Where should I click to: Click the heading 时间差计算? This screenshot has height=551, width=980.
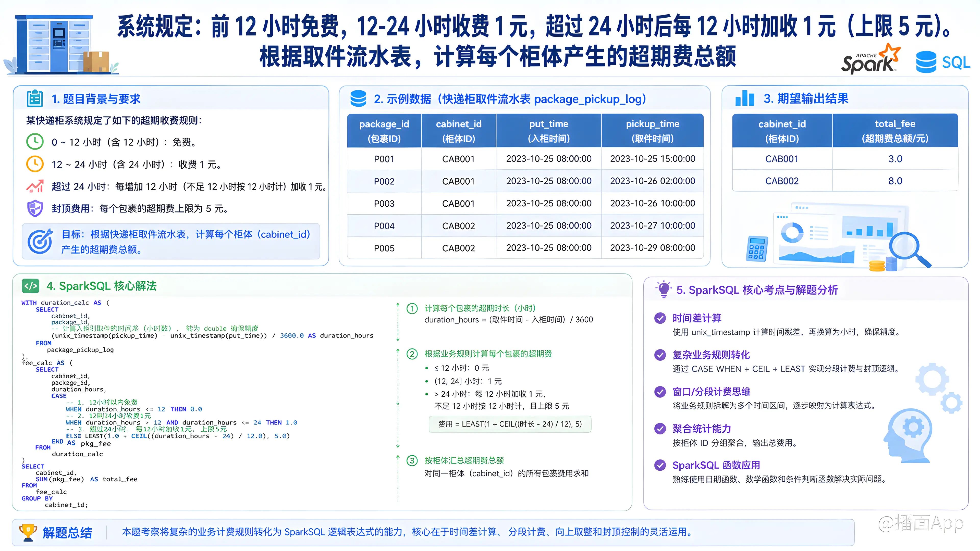[697, 318]
